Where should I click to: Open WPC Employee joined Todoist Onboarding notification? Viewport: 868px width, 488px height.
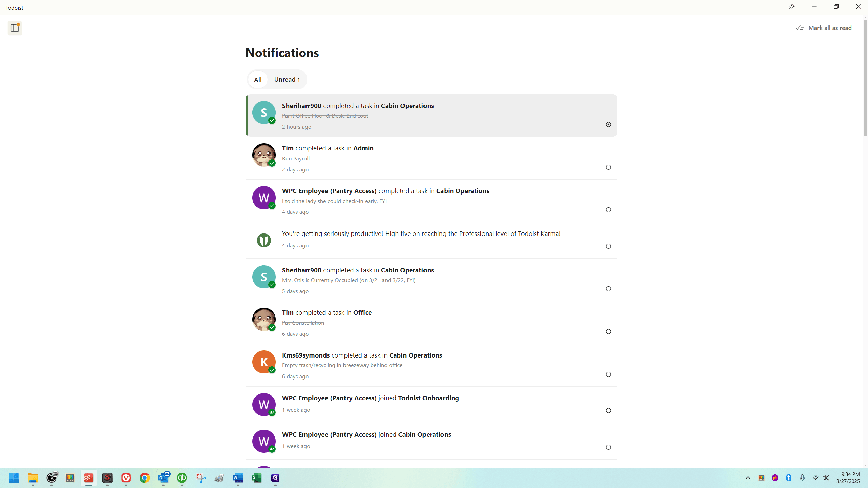(431, 405)
